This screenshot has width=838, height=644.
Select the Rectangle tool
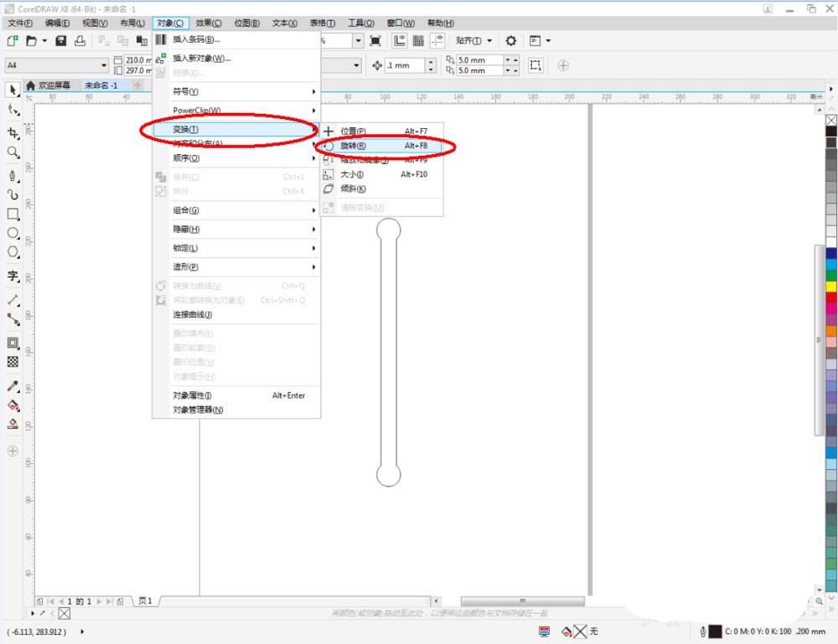pos(13,214)
